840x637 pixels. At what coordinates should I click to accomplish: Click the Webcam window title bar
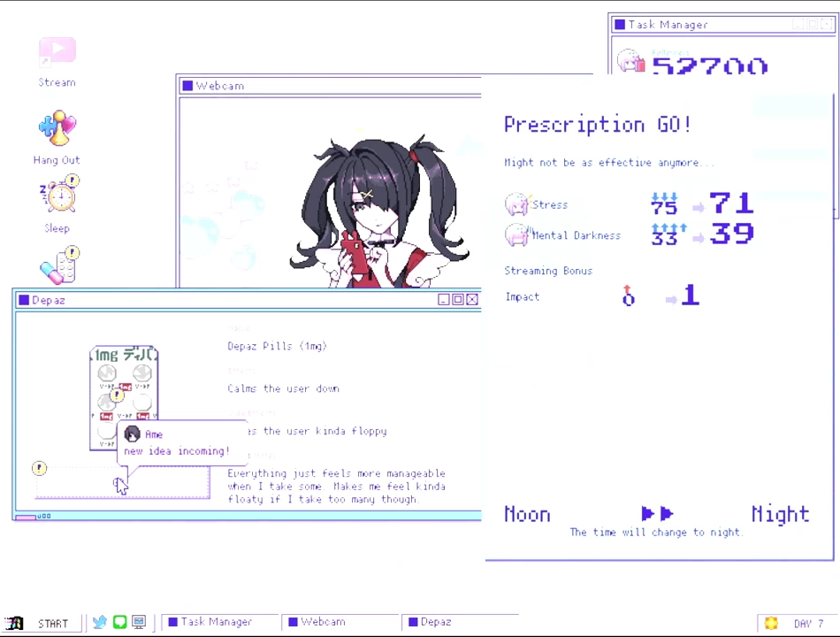click(330, 86)
